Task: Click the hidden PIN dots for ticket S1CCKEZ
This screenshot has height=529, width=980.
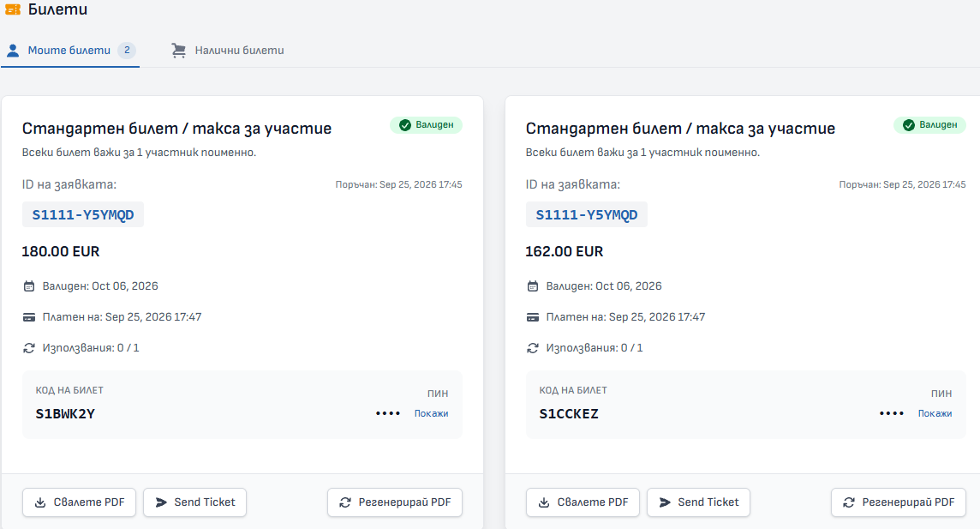Action: pos(892,413)
